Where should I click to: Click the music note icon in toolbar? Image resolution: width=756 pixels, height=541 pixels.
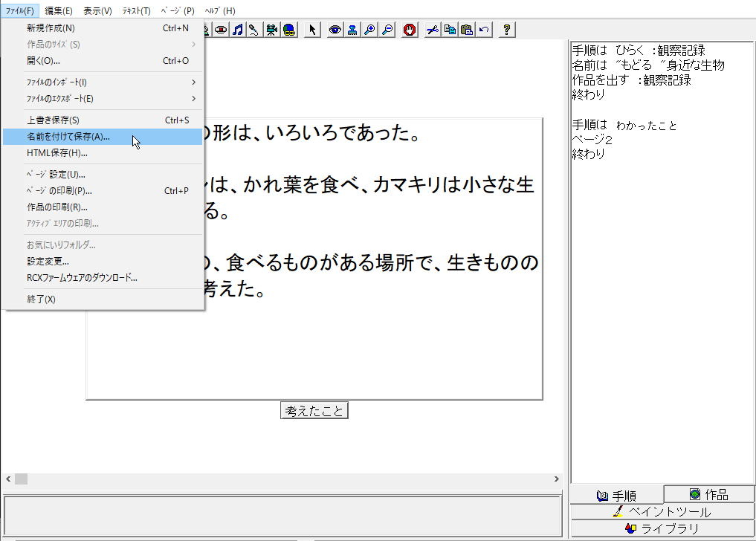pyautogui.click(x=238, y=30)
